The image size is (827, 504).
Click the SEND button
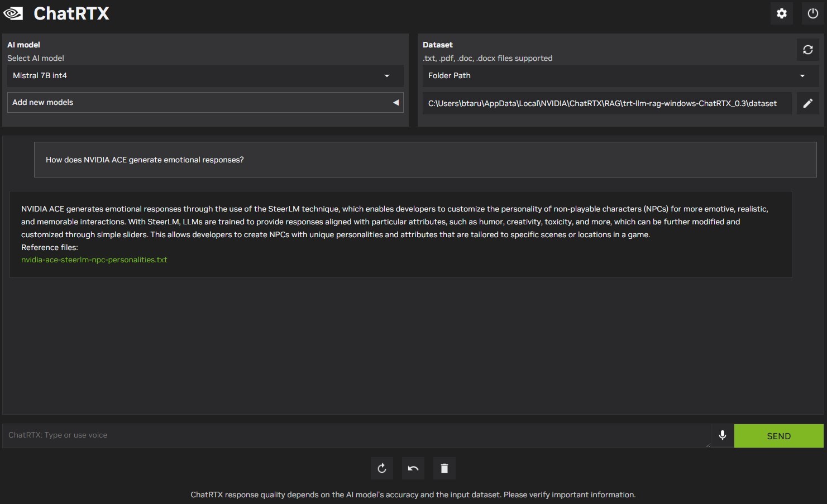[x=778, y=436]
